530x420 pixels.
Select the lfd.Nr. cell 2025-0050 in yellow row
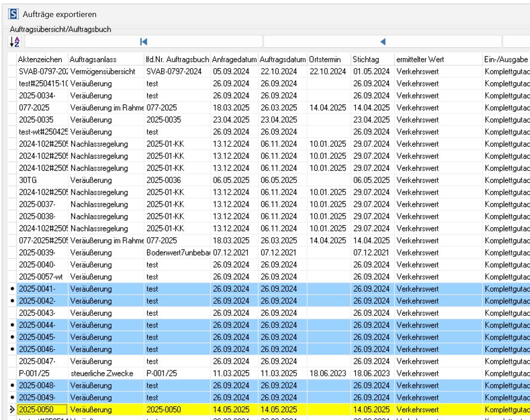click(177, 410)
